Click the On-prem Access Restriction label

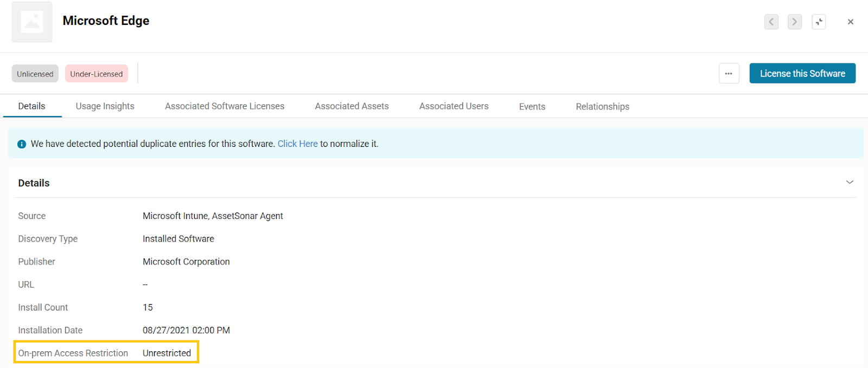pyautogui.click(x=73, y=353)
